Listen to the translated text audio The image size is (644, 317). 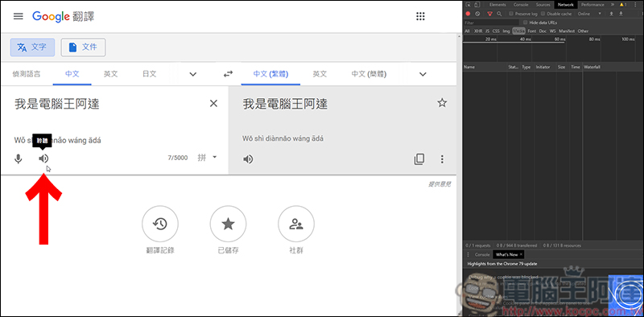click(x=248, y=159)
